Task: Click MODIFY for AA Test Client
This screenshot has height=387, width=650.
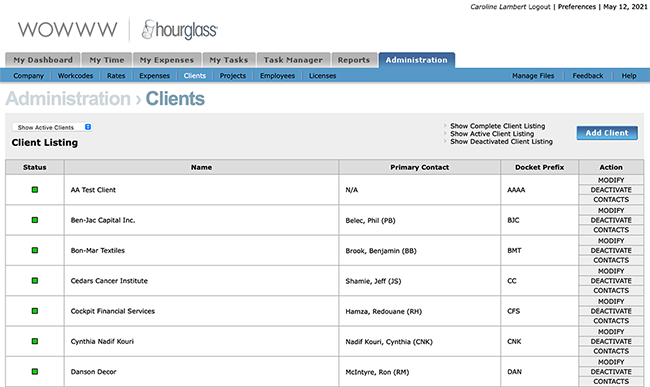Action: [x=611, y=180]
